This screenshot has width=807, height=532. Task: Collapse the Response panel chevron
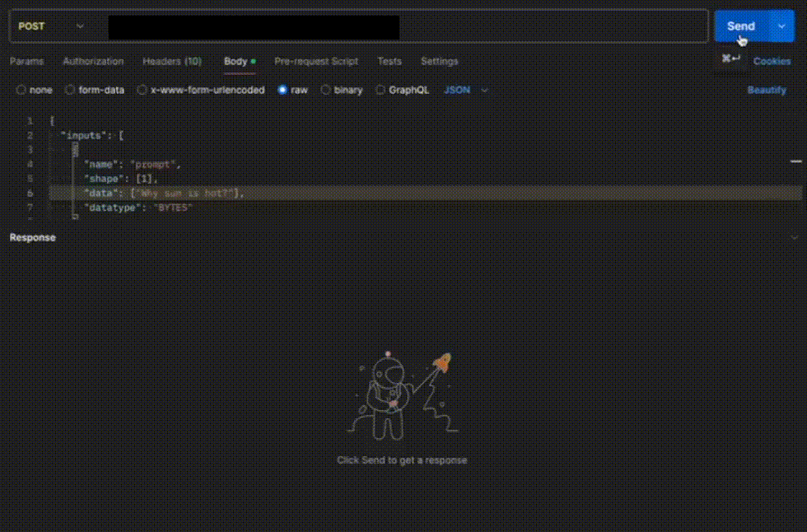point(794,238)
